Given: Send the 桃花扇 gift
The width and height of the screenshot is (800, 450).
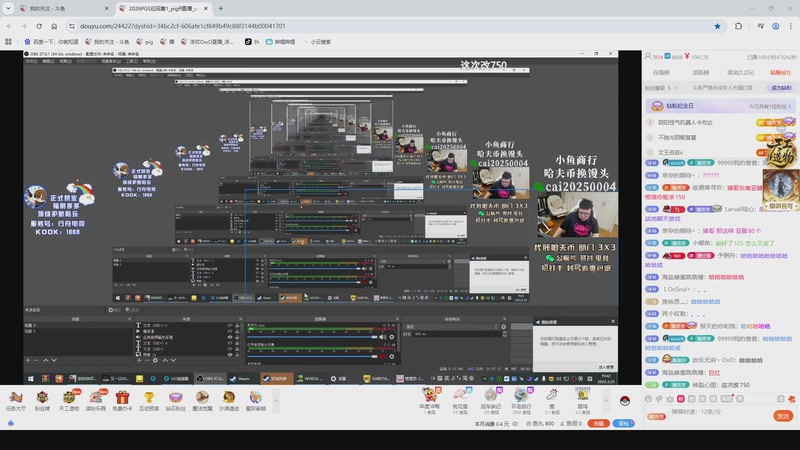Looking at the screenshot, I should [x=460, y=400].
